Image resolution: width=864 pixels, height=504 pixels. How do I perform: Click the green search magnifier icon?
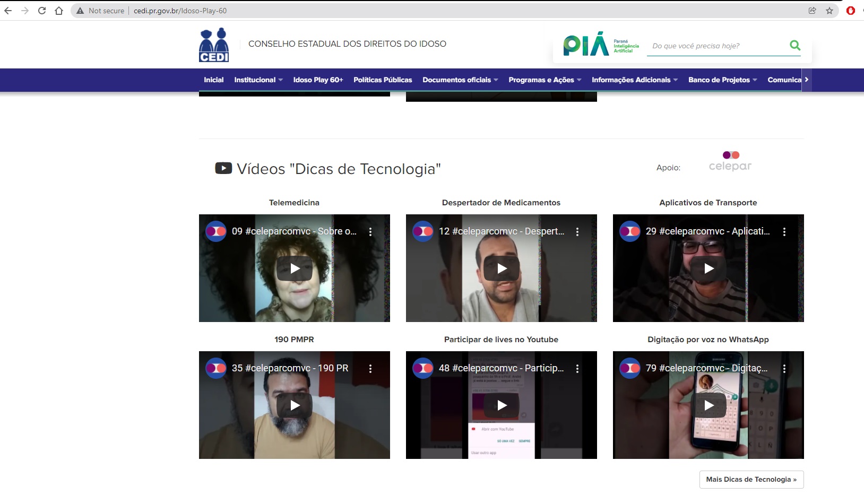point(794,46)
